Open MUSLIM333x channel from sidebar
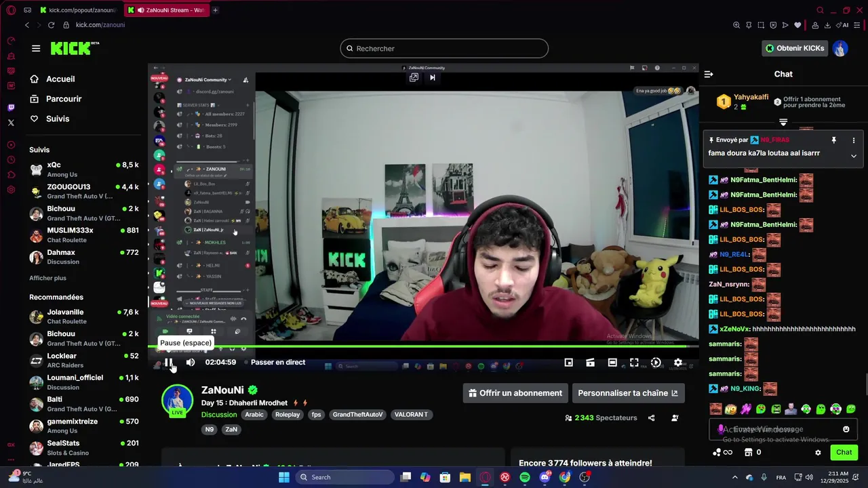The image size is (868, 488). click(x=84, y=235)
